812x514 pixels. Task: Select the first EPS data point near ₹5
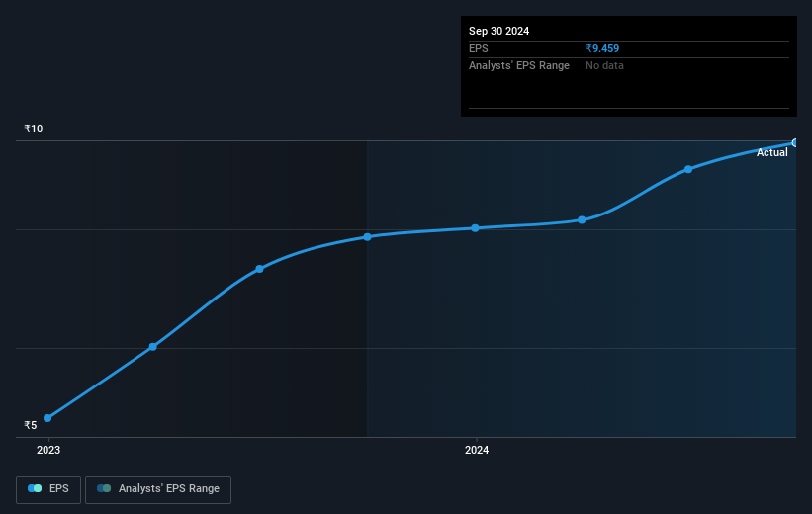click(x=47, y=418)
